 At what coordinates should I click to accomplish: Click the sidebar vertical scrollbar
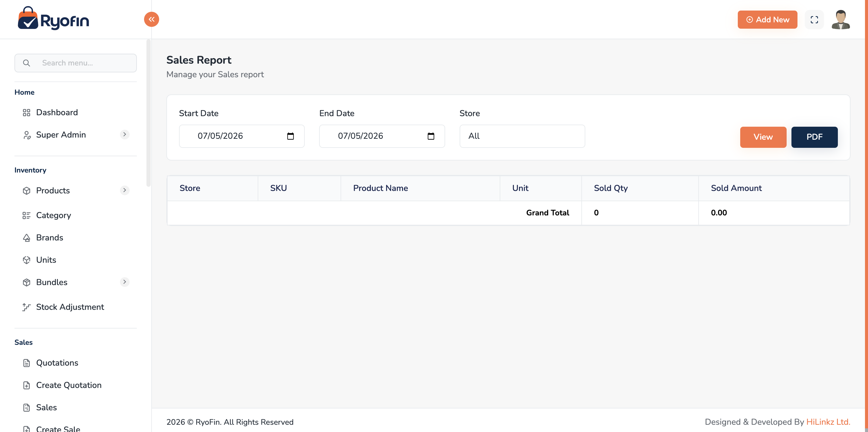click(x=148, y=113)
